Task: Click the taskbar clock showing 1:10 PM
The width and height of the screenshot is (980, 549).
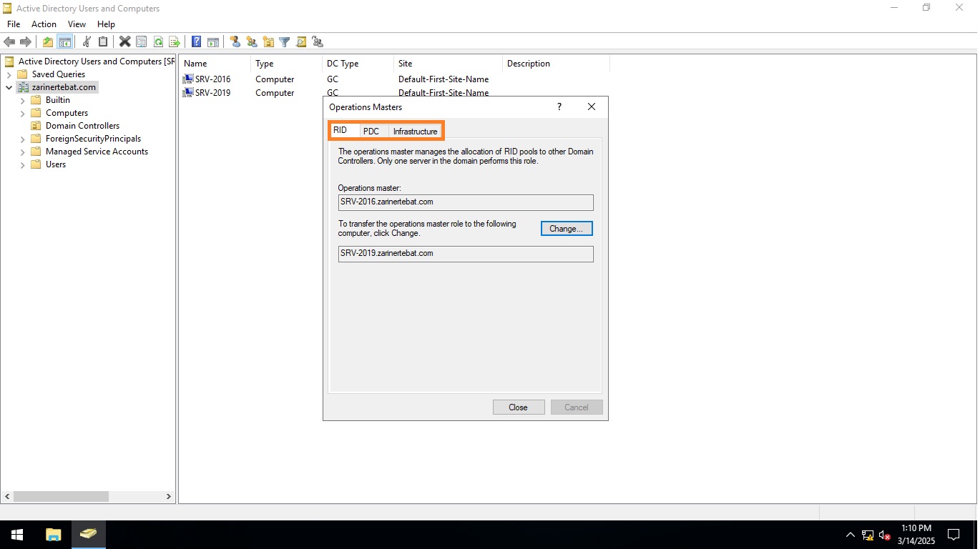Action: [916, 535]
